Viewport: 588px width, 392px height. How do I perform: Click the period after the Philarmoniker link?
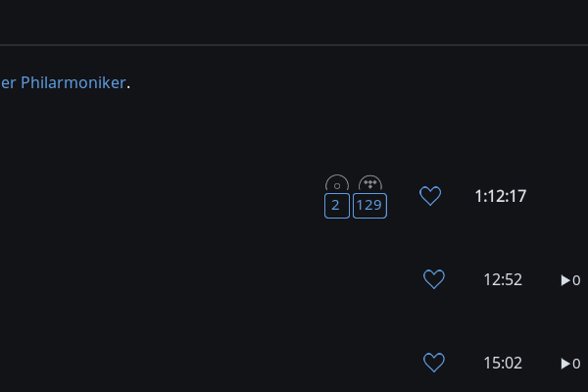click(x=128, y=83)
